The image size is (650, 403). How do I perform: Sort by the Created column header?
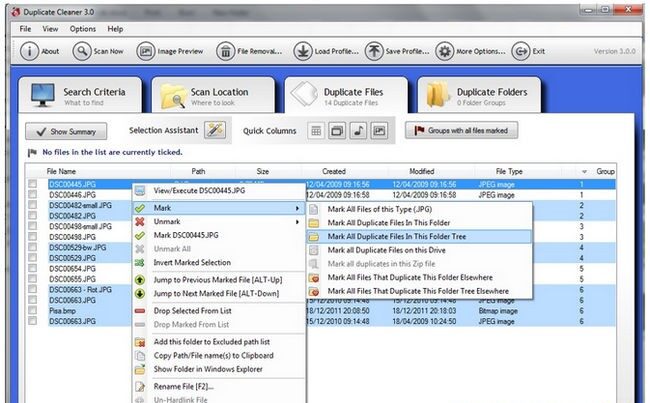point(334,171)
